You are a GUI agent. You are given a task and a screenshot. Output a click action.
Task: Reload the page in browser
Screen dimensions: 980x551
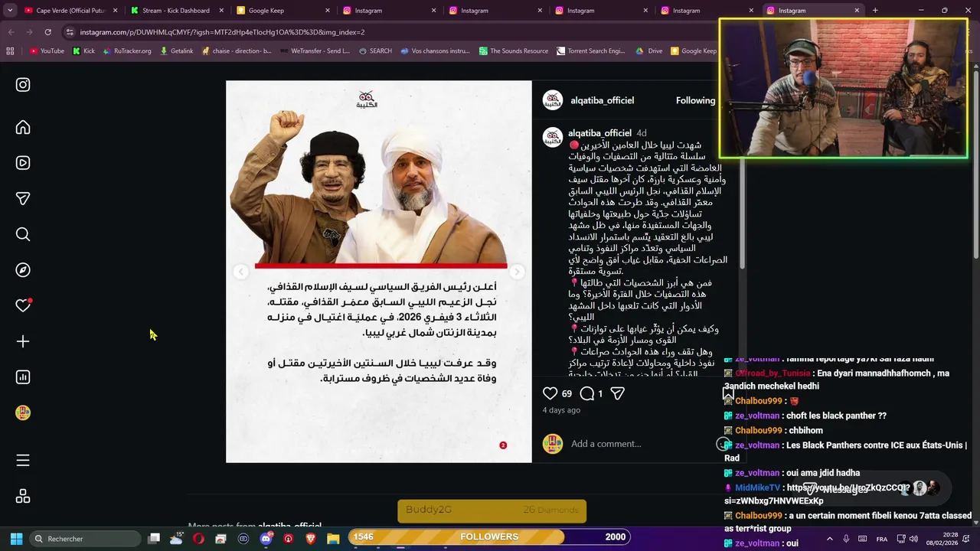47,32
